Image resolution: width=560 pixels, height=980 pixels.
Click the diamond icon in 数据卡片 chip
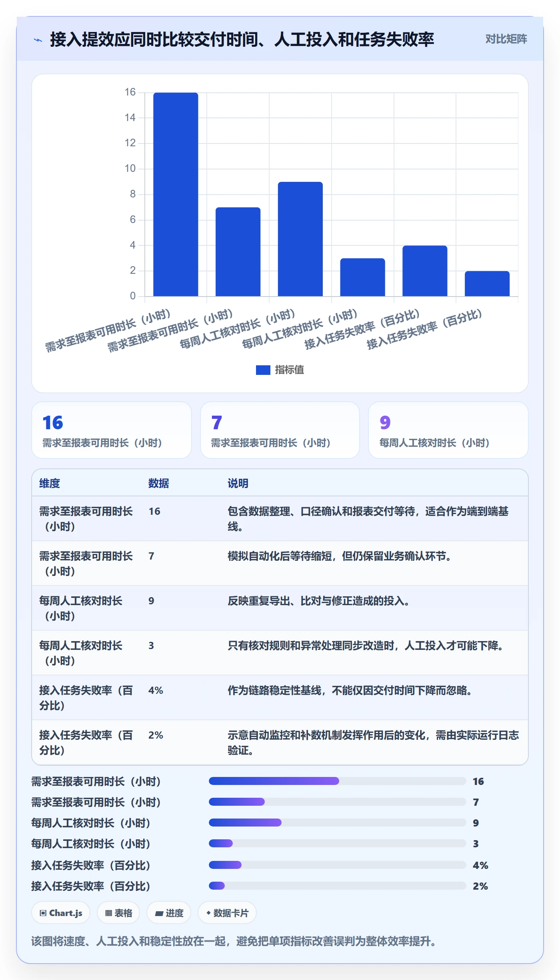click(208, 913)
